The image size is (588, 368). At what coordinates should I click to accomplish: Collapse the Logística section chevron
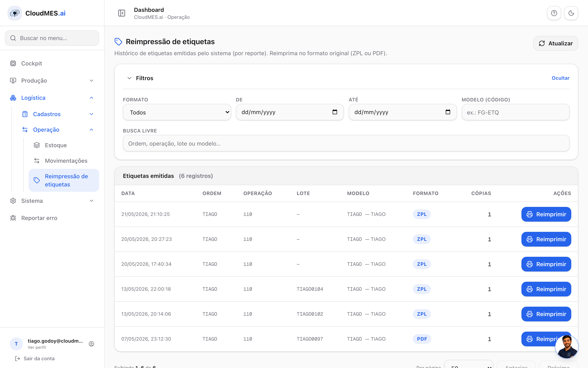point(91,98)
